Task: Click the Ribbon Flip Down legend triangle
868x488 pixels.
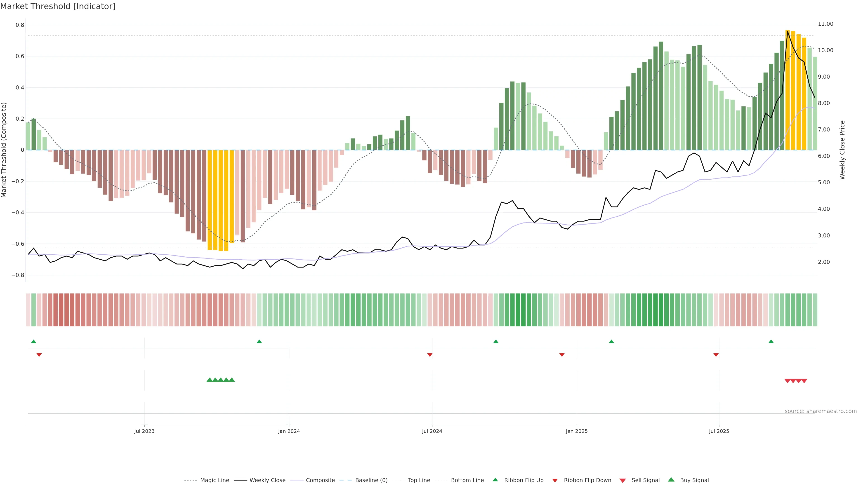Action: tap(555, 481)
